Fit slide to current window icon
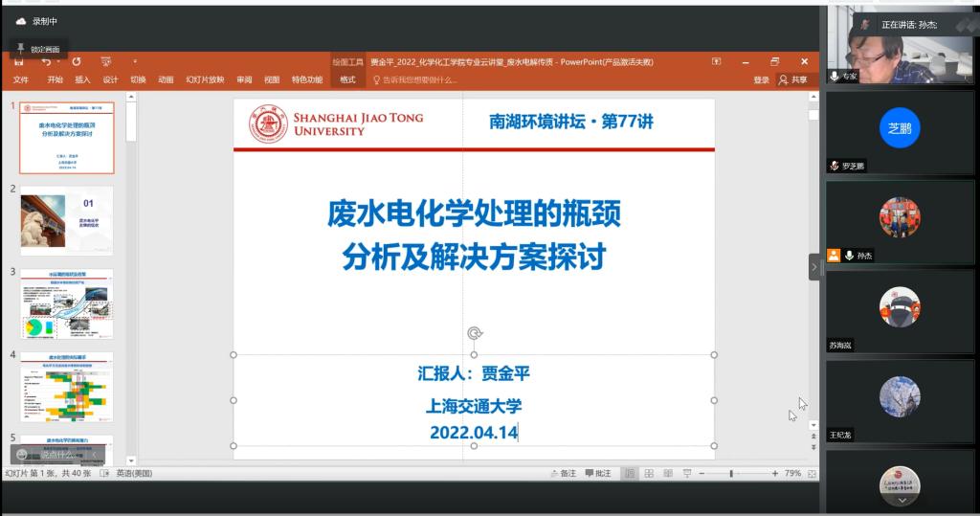 811,473
